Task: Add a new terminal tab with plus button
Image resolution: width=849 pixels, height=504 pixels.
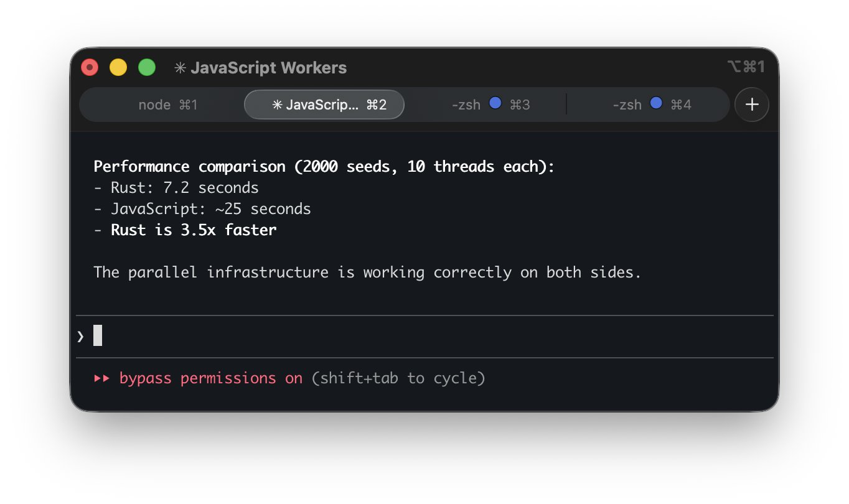Action: tap(752, 105)
